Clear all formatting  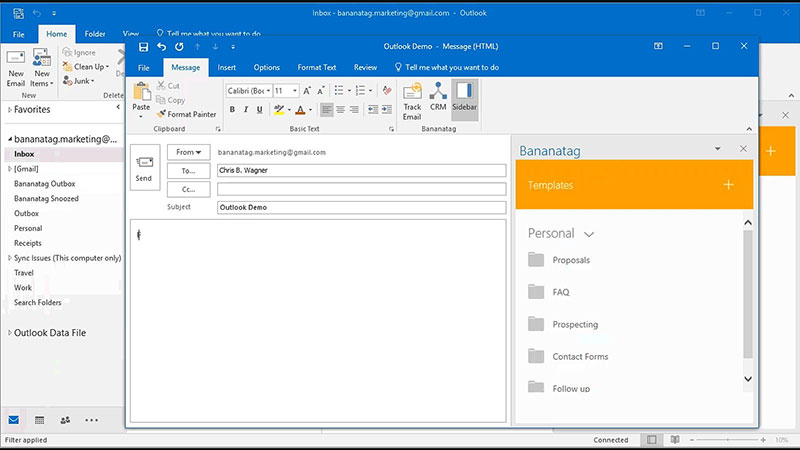[x=387, y=91]
